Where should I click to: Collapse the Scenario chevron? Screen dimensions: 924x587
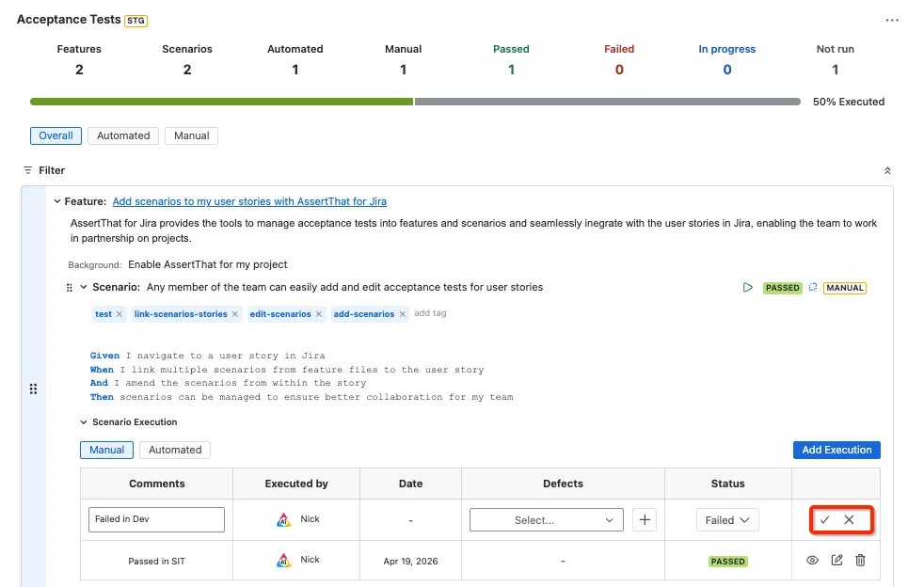(84, 287)
